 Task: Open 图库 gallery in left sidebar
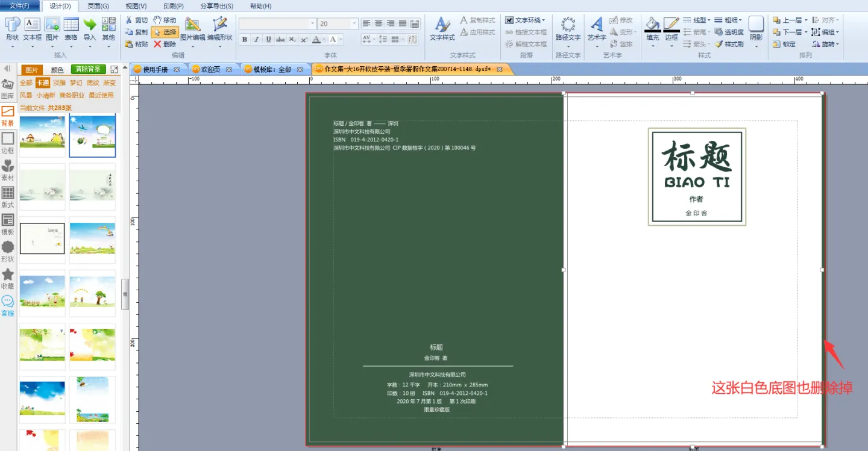pyautogui.click(x=8, y=89)
